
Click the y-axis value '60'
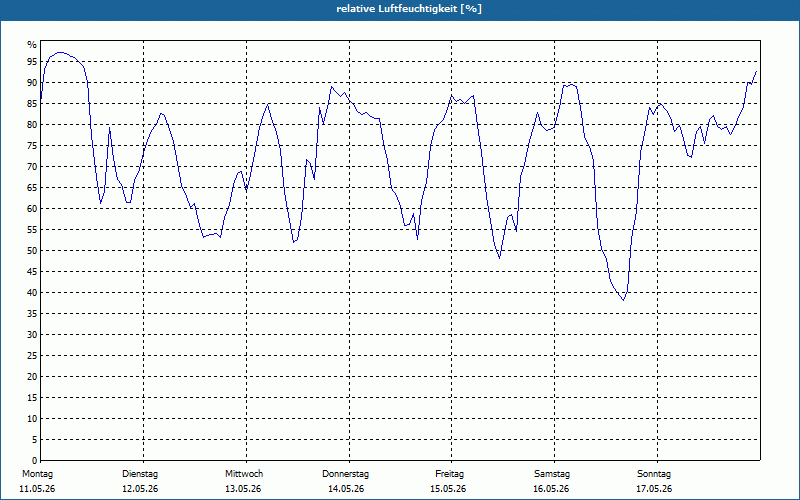point(32,209)
